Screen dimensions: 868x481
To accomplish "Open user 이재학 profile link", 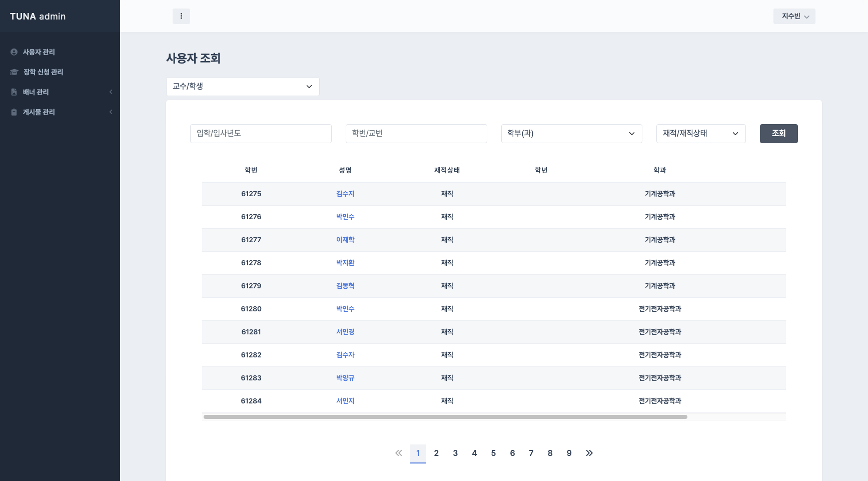I will coord(345,240).
